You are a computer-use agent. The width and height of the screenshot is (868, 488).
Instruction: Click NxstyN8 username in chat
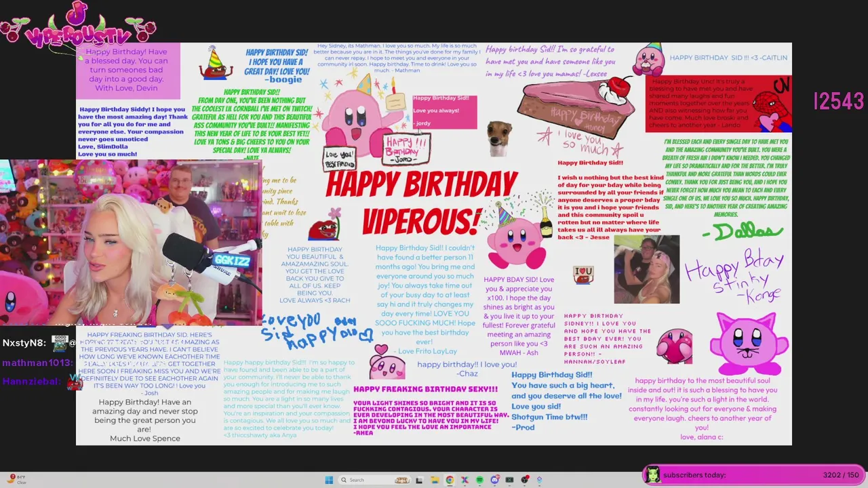coord(24,343)
